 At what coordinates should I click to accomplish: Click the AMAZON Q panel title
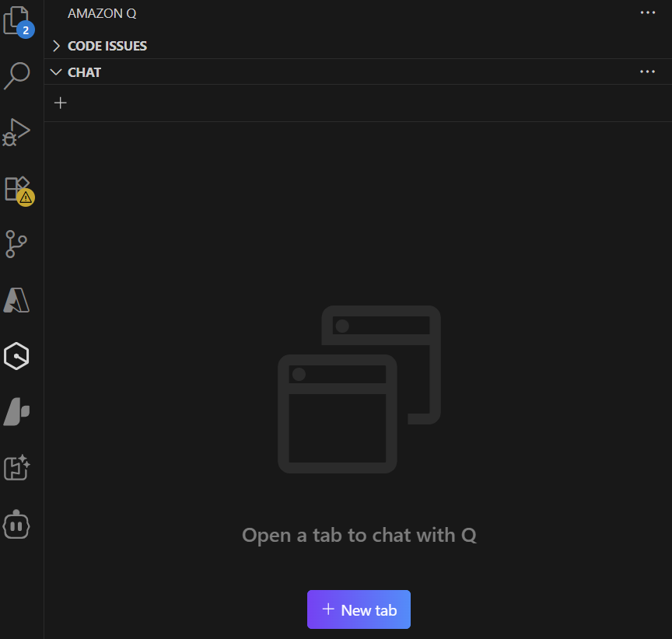[x=102, y=13]
